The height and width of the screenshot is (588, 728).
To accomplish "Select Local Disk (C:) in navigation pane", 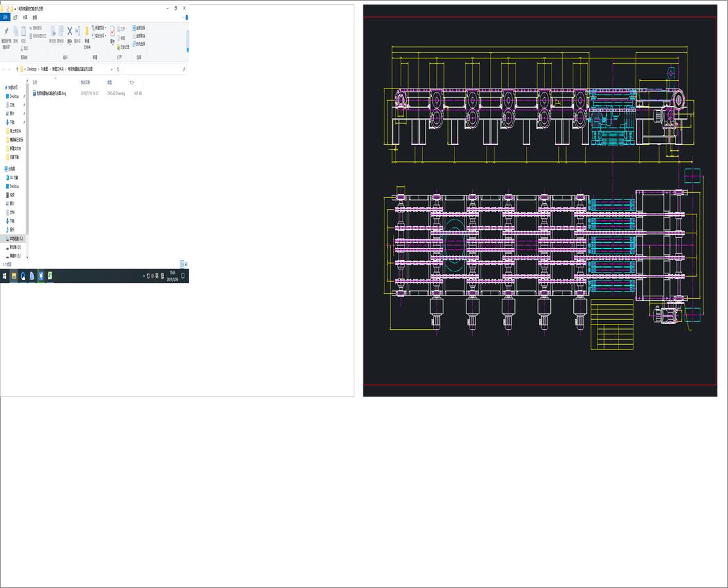I will 16,239.
